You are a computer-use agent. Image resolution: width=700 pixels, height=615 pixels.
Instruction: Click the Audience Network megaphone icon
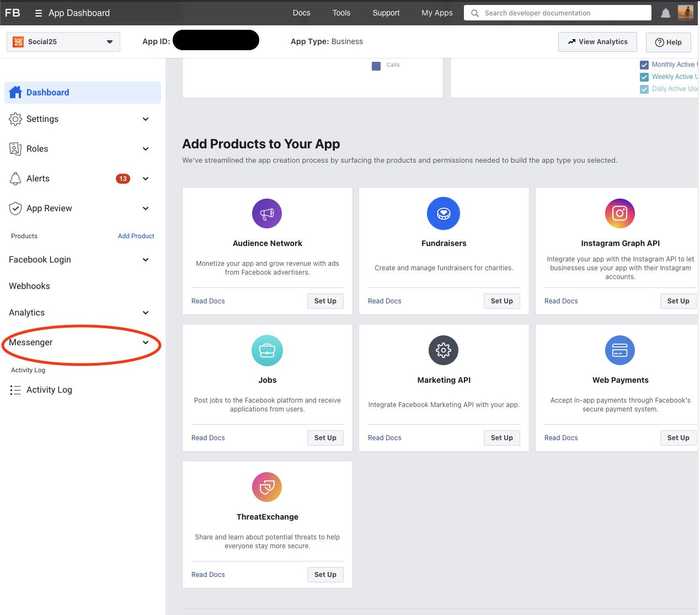click(267, 213)
